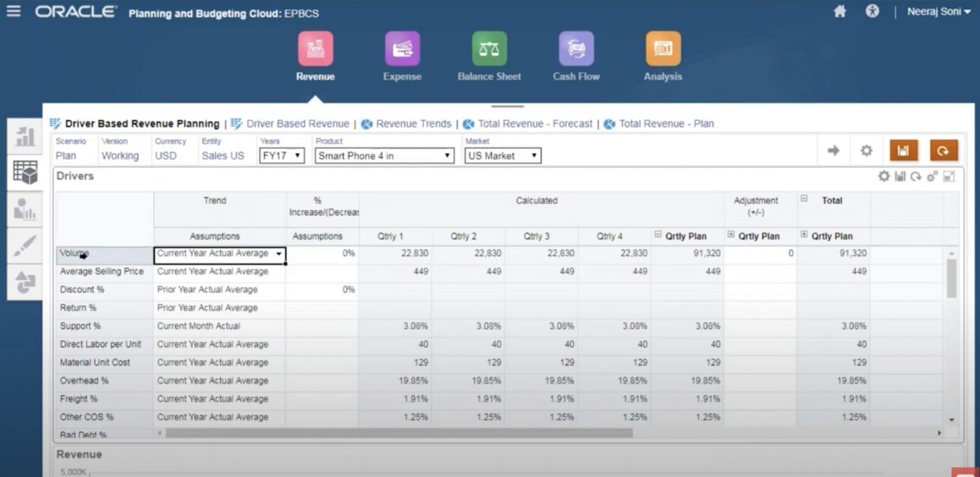Open the Actions gear icon in the toolbar
Viewport: 980px width, 477px height.
(x=866, y=150)
